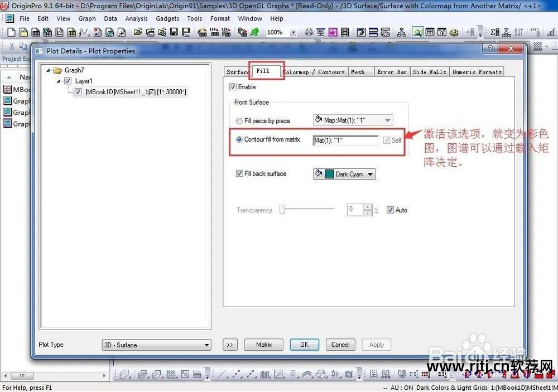Click the scatter plot icon in bottom toolbar

(x=237, y=374)
